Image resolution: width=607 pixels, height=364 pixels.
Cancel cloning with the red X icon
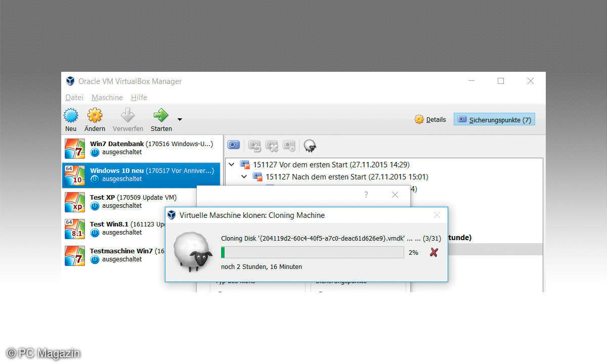[433, 252]
